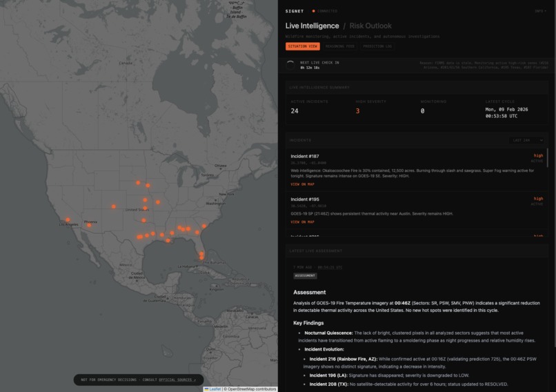This screenshot has height=392, width=556.
Task: Click the orange connection status dot
Action: [x=313, y=11]
